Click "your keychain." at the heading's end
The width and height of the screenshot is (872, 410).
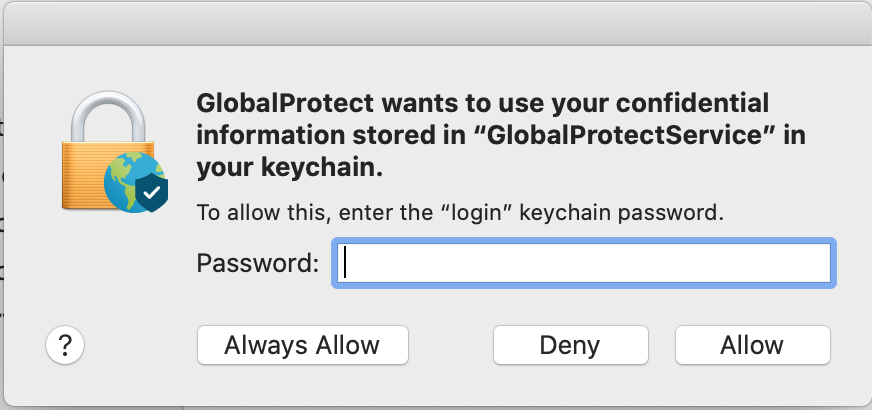[288, 168]
